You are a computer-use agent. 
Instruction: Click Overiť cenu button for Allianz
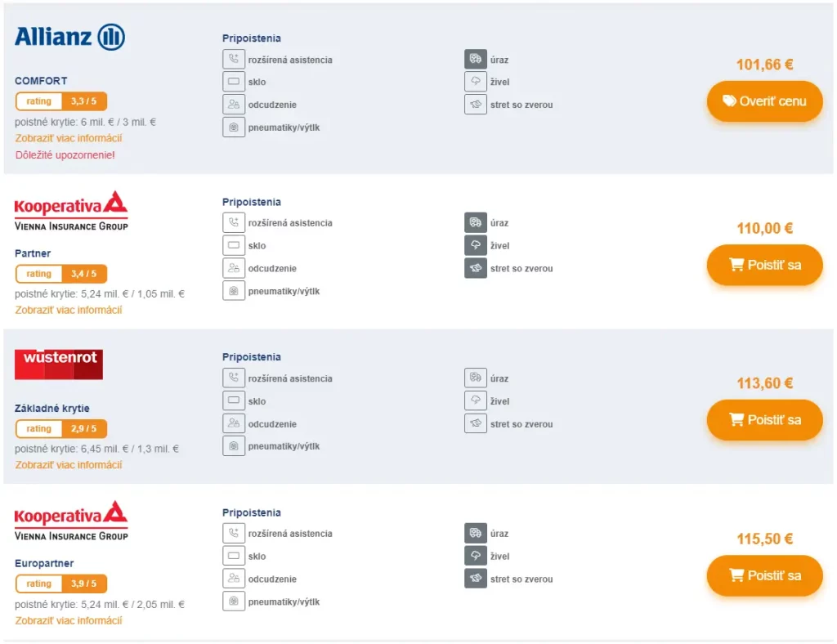pos(764,101)
